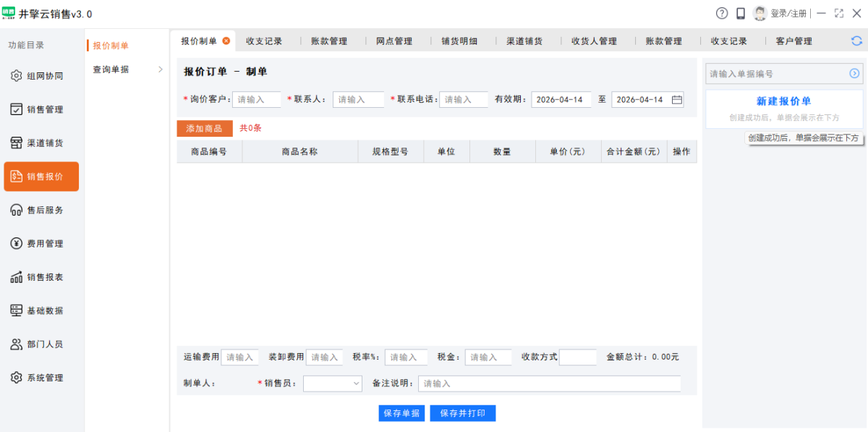Click the 询价客户 input field
This screenshot has width=868, height=432.
click(x=256, y=100)
